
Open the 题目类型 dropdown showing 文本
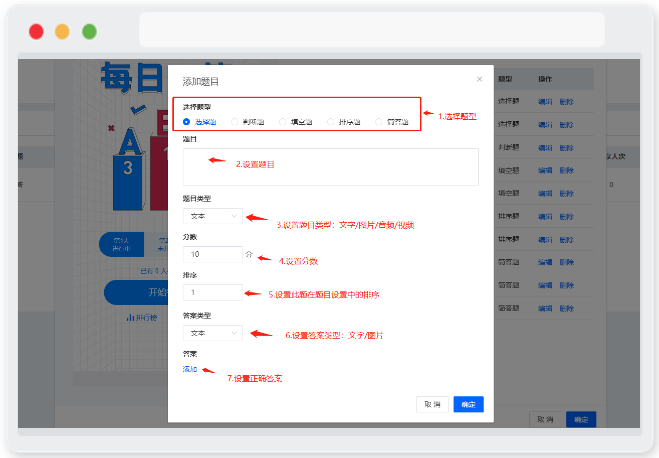213,216
